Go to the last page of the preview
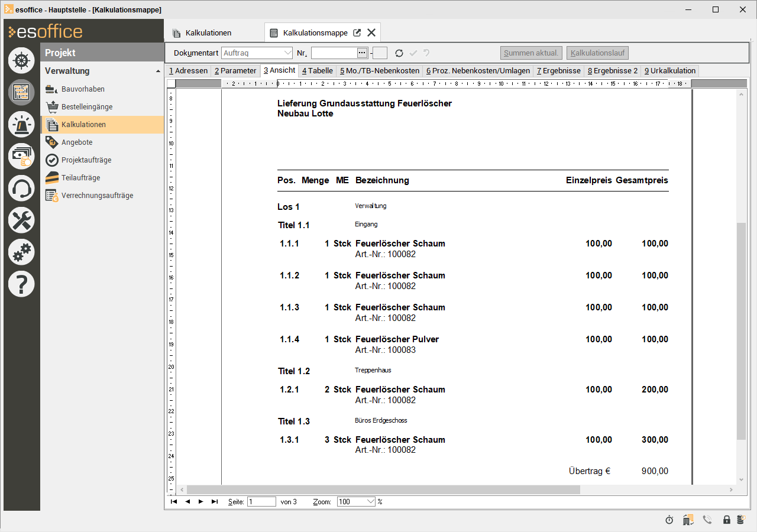The image size is (757, 532). coord(215,502)
